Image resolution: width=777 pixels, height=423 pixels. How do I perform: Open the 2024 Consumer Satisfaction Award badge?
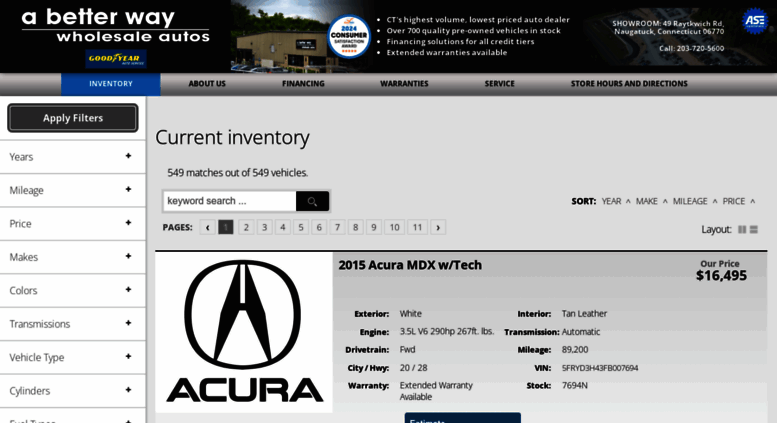(349, 37)
